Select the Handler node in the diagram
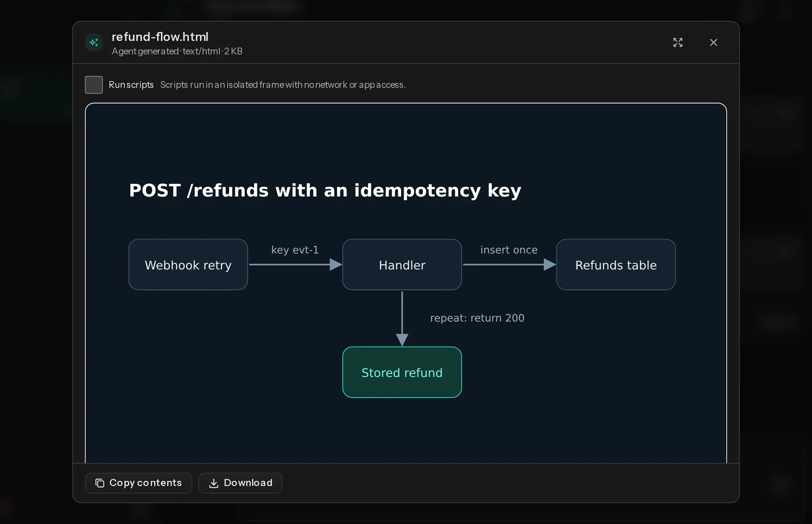This screenshot has height=524, width=812. click(402, 265)
